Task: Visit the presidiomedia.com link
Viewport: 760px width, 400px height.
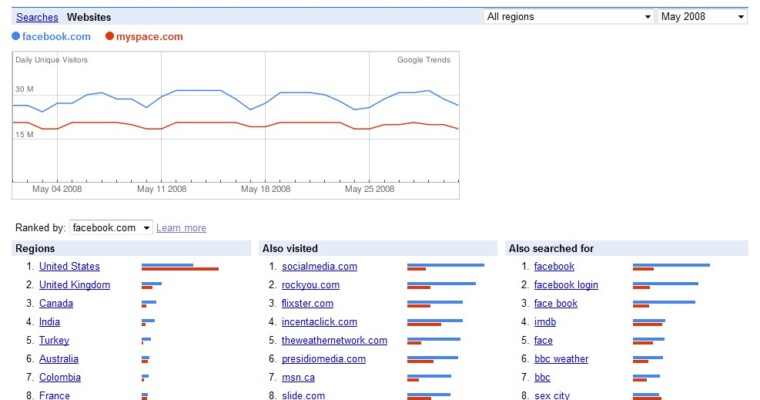Action: (x=324, y=359)
